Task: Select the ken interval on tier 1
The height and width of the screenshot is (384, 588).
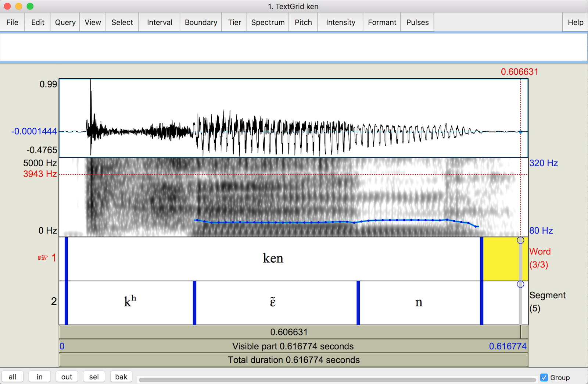Action: click(x=273, y=258)
